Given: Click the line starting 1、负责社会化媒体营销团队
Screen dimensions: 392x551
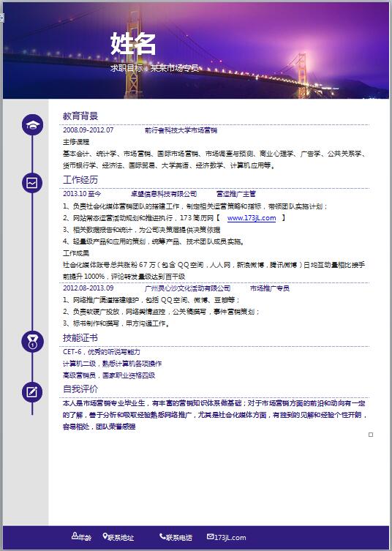Looking at the screenshot, I should point(195,206).
